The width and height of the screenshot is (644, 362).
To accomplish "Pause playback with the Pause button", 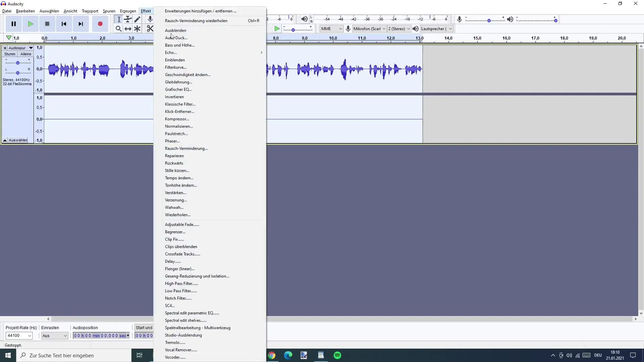I will click(14, 24).
